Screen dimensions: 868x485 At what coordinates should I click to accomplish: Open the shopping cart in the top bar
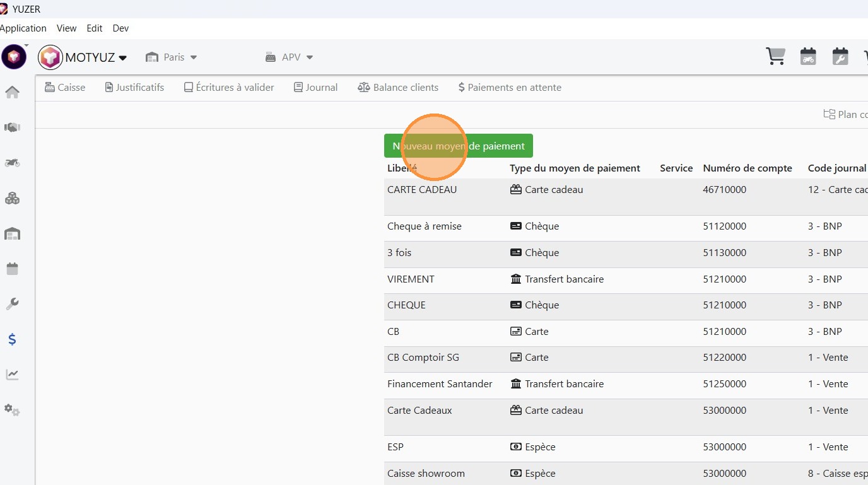(x=775, y=56)
